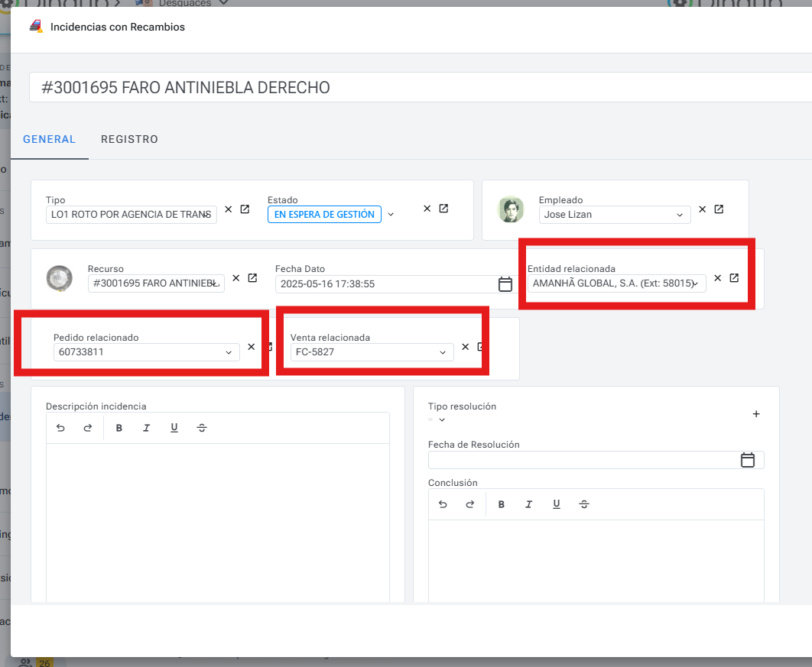Select the GENERAL tab

tap(49, 139)
